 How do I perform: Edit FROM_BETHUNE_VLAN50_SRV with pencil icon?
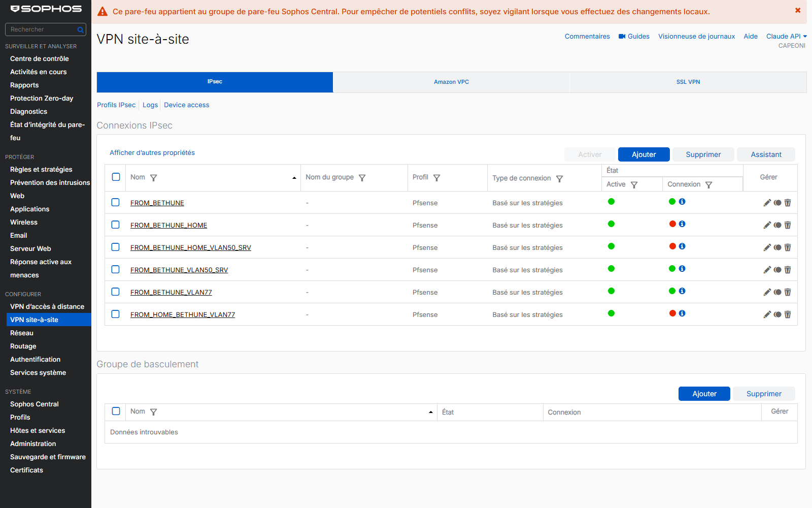(767, 270)
